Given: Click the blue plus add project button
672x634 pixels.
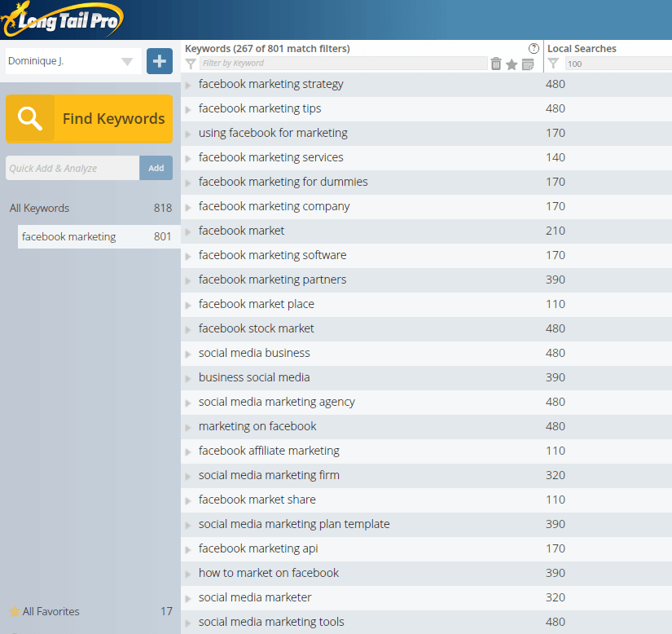Looking at the screenshot, I should pos(160,61).
